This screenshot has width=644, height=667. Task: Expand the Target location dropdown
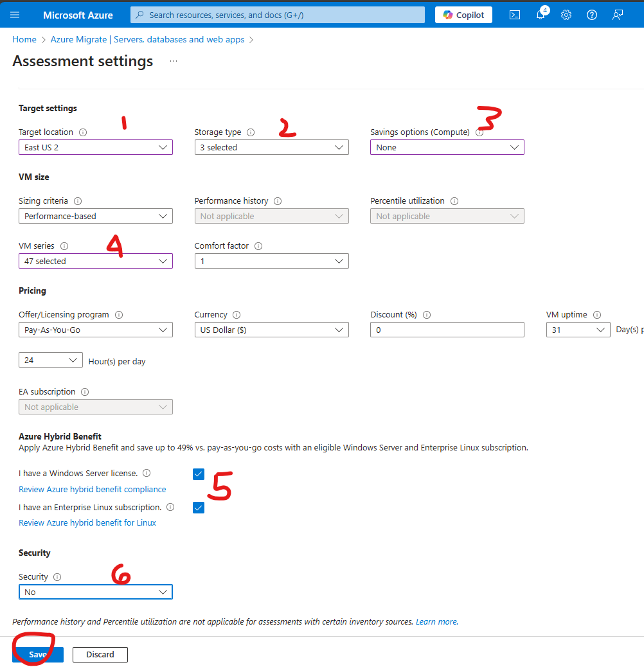pyautogui.click(x=95, y=148)
